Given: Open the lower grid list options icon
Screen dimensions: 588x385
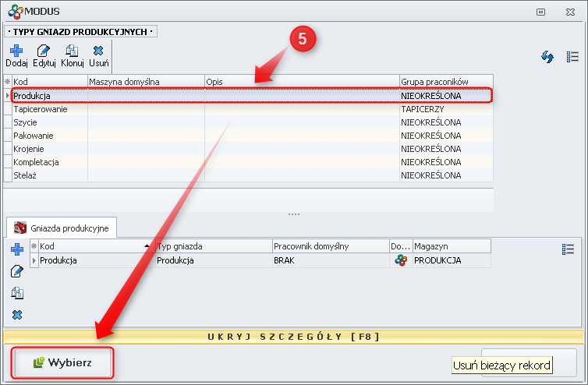Looking at the screenshot, I should pyautogui.click(x=569, y=249).
